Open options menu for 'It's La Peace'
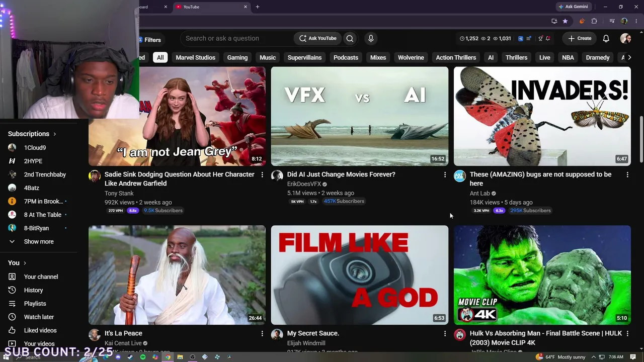 click(262, 333)
